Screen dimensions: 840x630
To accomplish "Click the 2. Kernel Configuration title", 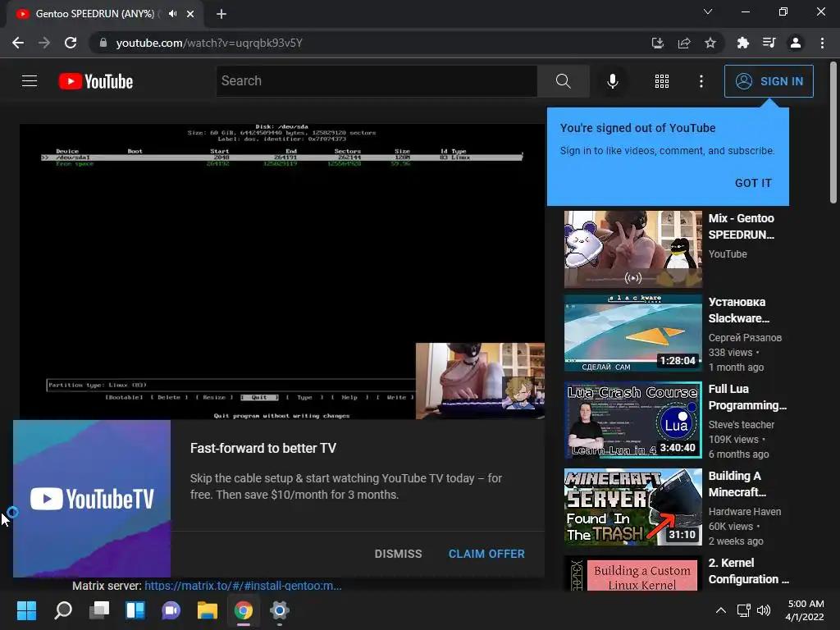I will (748, 571).
